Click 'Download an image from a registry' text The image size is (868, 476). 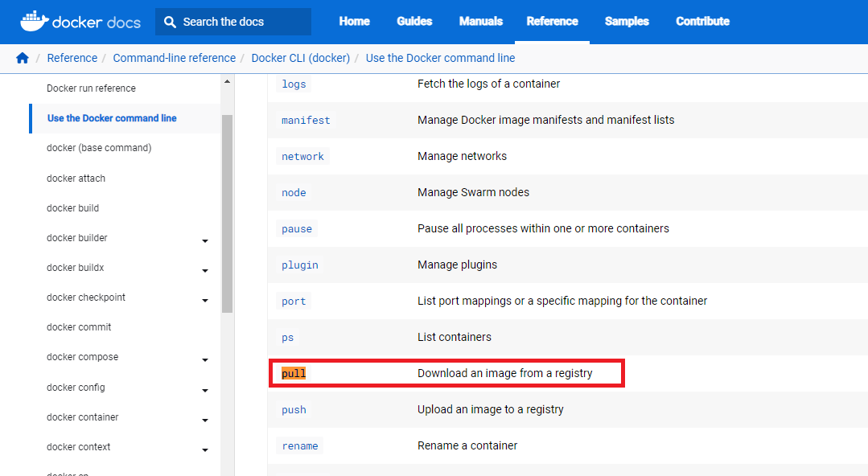click(505, 374)
